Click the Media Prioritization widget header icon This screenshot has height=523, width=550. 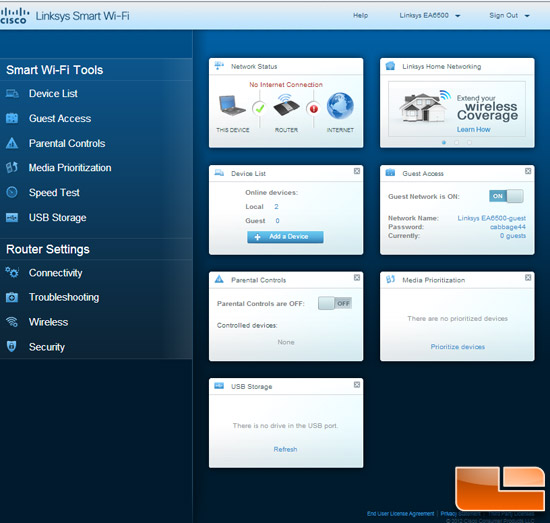tap(390, 279)
